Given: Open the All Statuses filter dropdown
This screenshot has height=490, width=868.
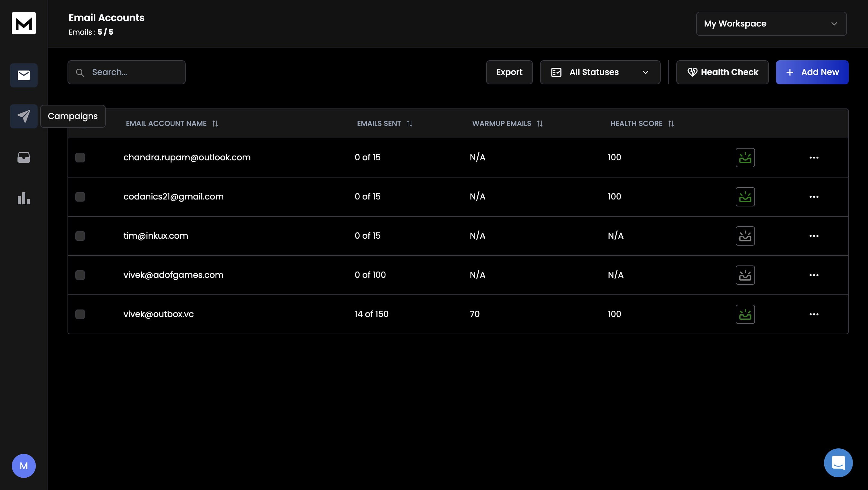Looking at the screenshot, I should (600, 72).
